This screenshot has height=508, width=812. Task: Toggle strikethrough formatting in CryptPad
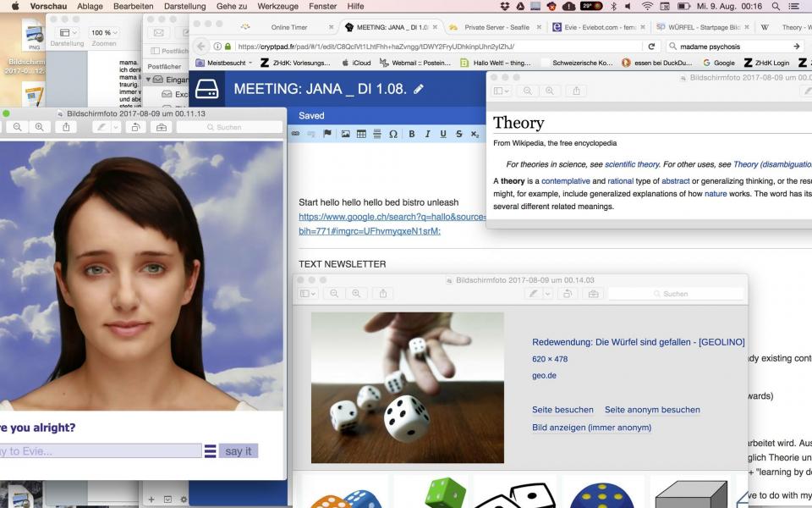tap(459, 134)
